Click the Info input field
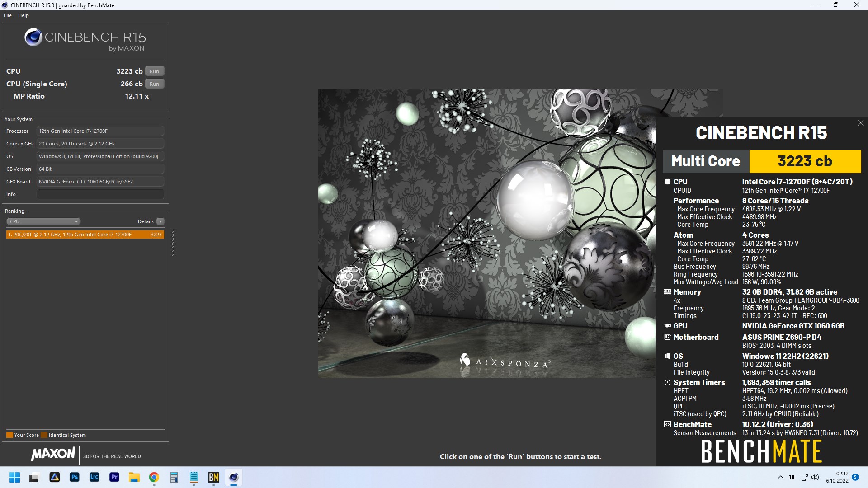The width and height of the screenshot is (868, 488). [x=100, y=194]
